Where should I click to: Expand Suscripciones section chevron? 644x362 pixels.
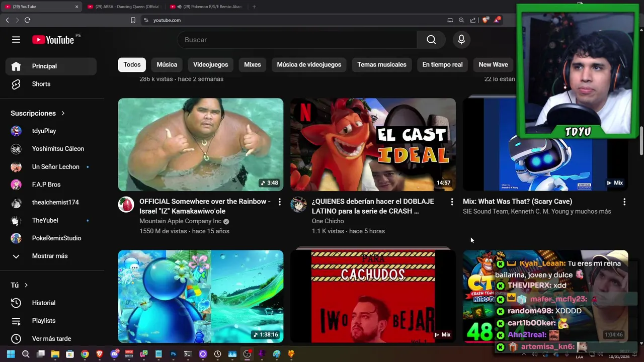(63, 113)
